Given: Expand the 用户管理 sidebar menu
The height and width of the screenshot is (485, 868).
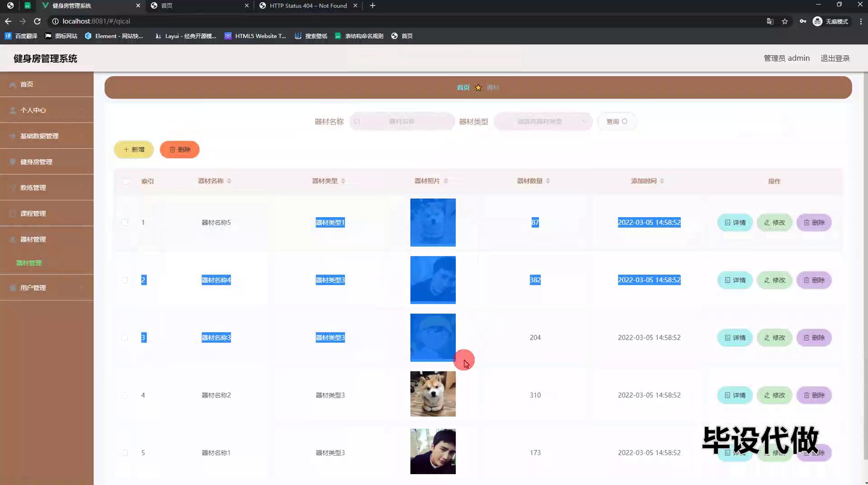Looking at the screenshot, I should (x=47, y=288).
